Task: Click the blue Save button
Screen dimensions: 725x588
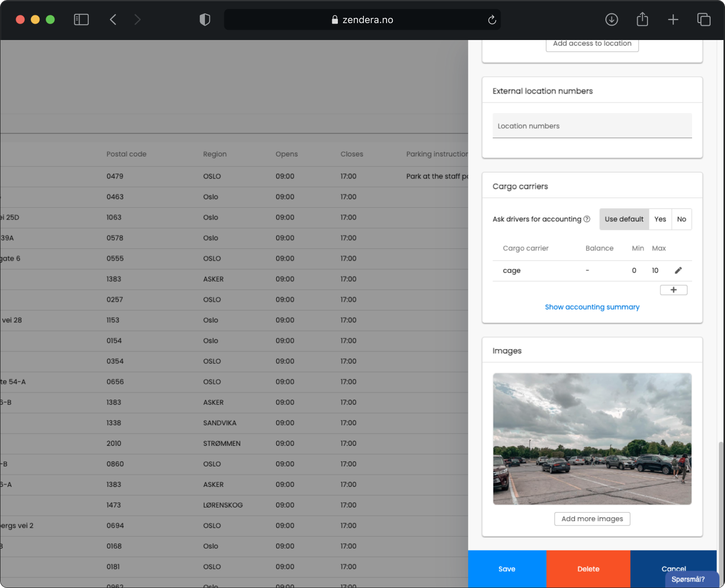Action: (x=507, y=569)
